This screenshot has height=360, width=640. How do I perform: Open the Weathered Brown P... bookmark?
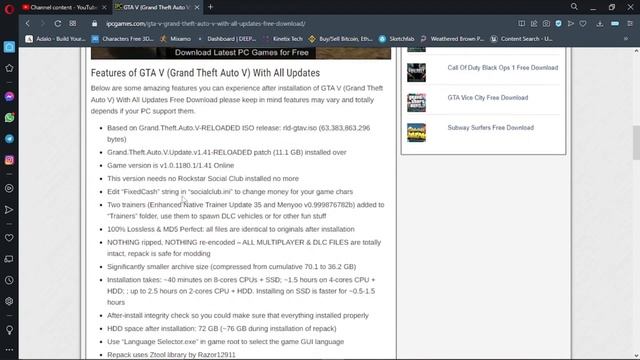(x=452, y=39)
